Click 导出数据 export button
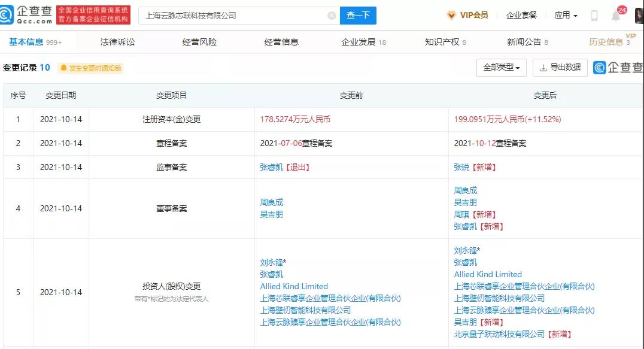This screenshot has height=349, width=644. coord(560,67)
